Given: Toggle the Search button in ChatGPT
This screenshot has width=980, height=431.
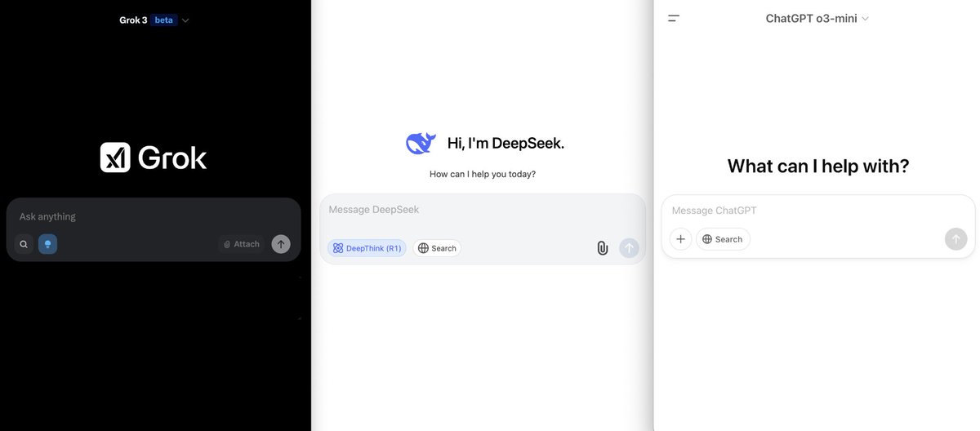Looking at the screenshot, I should click(x=723, y=239).
